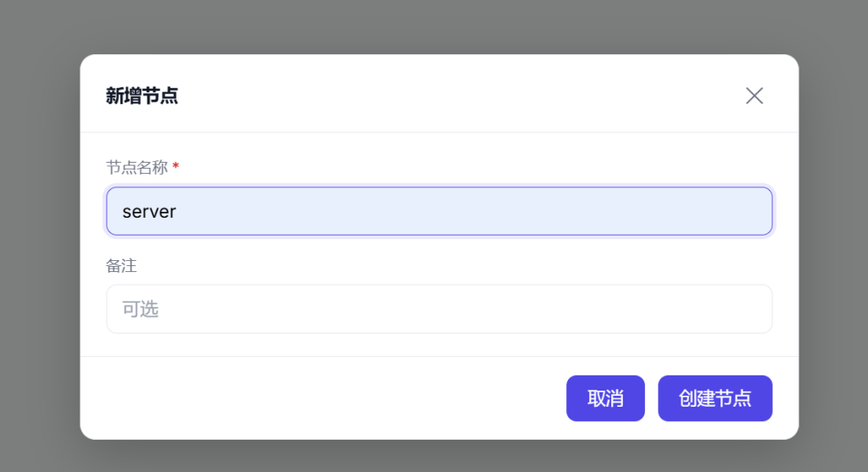The width and height of the screenshot is (868, 472).
Task: Click the dimmed backdrop above the dialog
Action: click(434, 25)
